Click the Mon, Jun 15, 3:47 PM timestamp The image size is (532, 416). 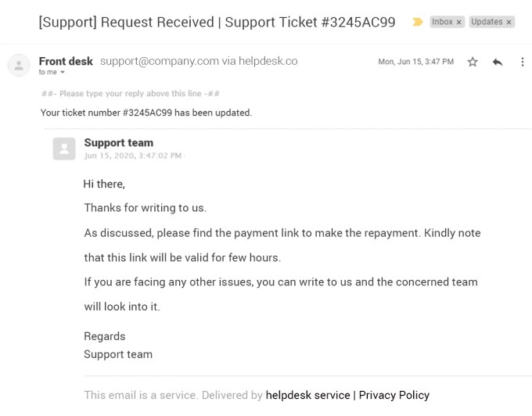415,62
